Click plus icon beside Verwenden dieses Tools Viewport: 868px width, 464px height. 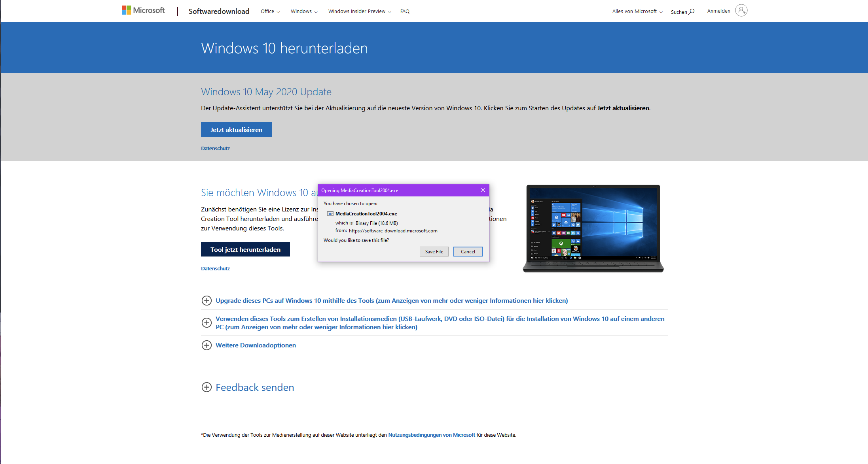point(207,323)
